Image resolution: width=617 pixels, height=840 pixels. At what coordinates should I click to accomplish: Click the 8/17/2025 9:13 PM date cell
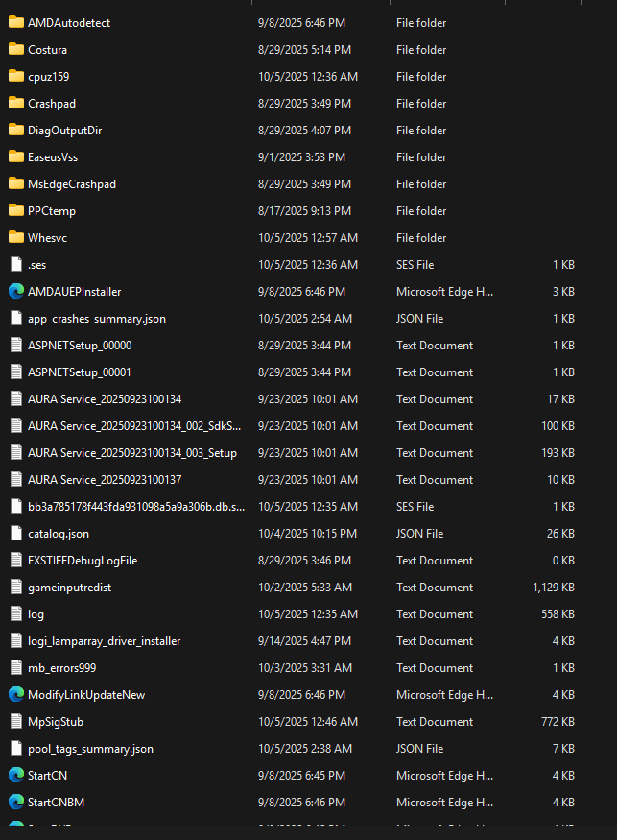[x=304, y=210]
